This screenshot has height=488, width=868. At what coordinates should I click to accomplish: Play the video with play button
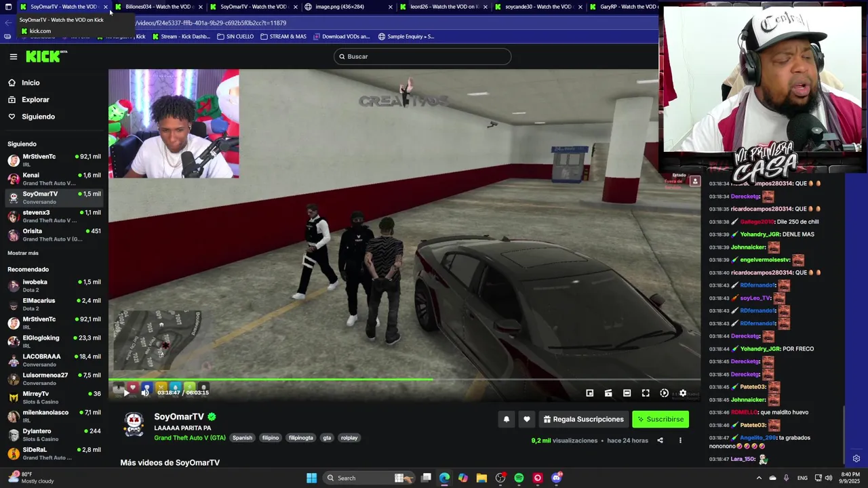[x=126, y=392]
